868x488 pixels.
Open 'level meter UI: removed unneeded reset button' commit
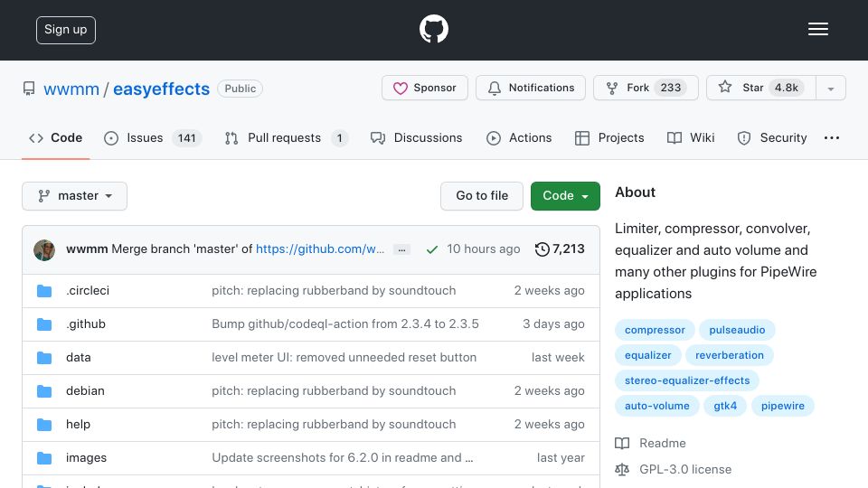[x=344, y=358]
